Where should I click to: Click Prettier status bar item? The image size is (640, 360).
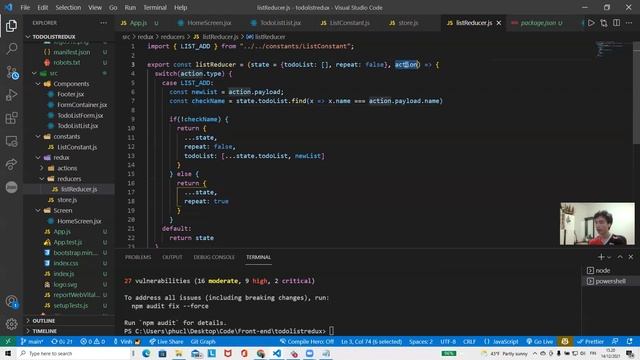590,342
